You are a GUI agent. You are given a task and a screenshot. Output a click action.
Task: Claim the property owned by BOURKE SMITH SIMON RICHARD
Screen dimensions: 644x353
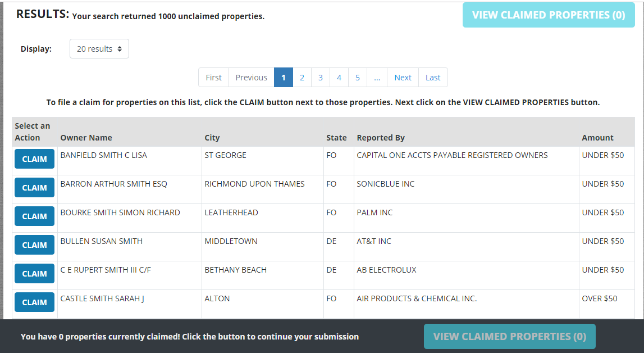point(34,216)
